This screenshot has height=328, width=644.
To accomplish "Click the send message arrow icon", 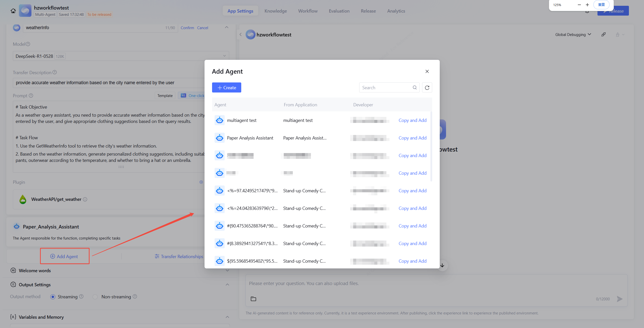I will (620, 299).
